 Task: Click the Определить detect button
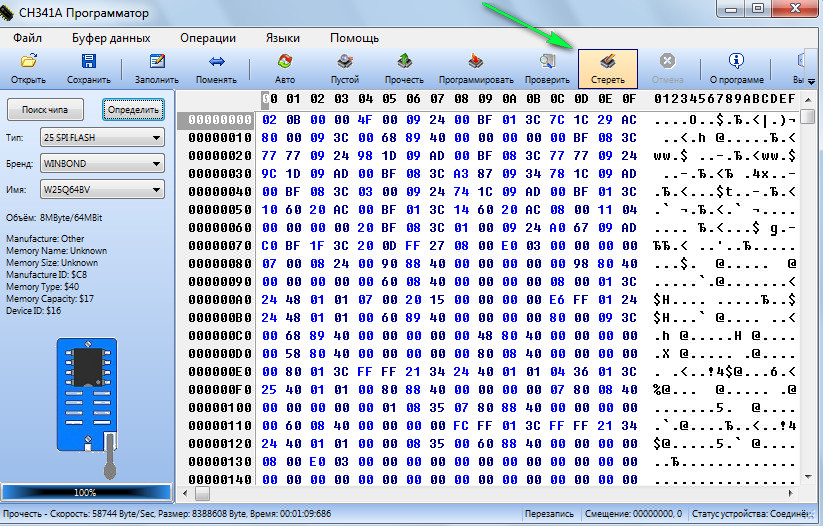point(133,110)
